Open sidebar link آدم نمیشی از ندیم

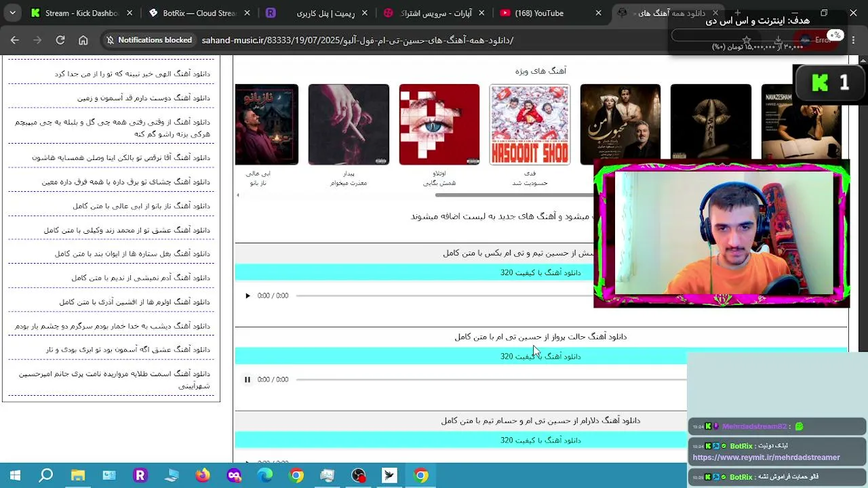point(141,278)
